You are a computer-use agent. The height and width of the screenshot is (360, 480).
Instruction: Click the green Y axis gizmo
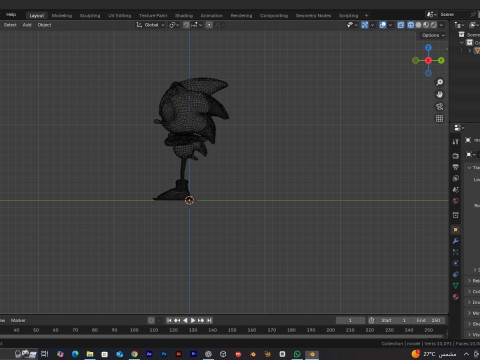coord(441,60)
